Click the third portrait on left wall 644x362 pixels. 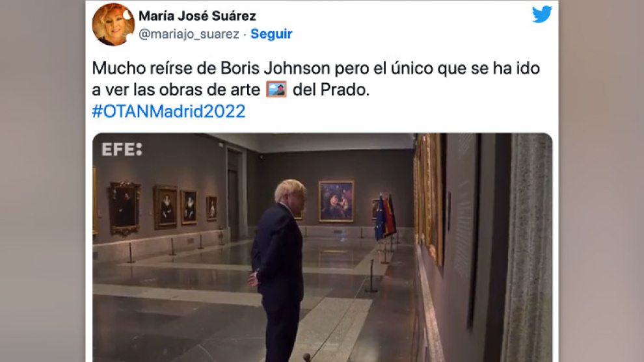click(x=189, y=207)
